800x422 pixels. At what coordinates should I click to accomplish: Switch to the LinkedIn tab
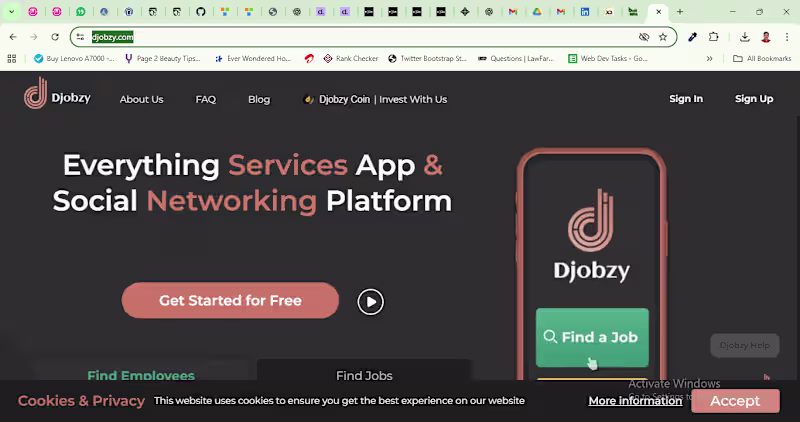point(585,12)
